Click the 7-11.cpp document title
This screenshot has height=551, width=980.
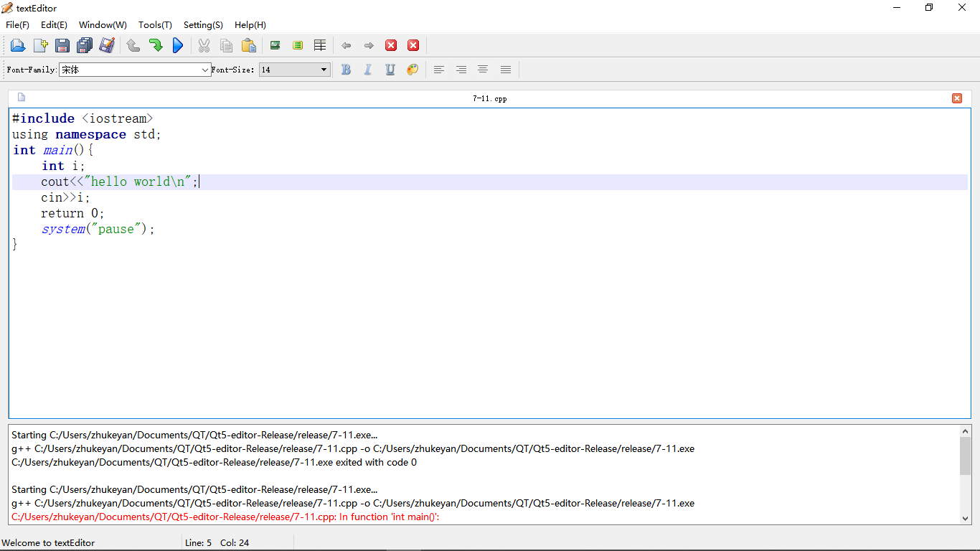[x=490, y=99]
